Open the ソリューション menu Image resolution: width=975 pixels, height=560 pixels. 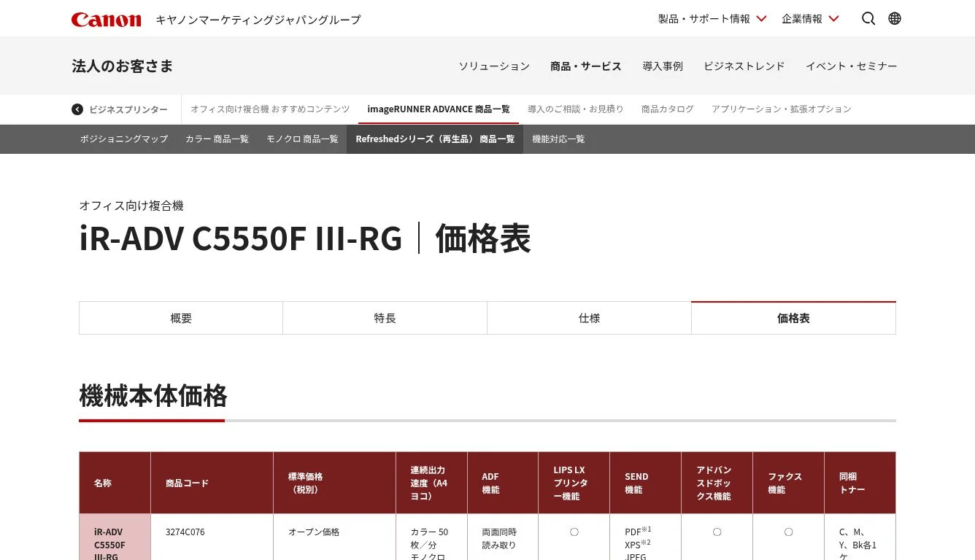pos(494,66)
